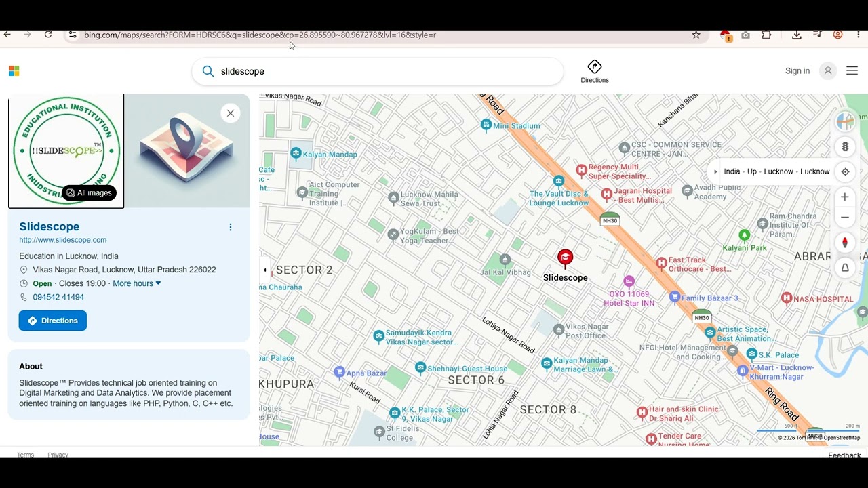The height and width of the screenshot is (488, 868).
Task: Select the OYO 11069 Hotel Star INN marker
Action: click(629, 281)
